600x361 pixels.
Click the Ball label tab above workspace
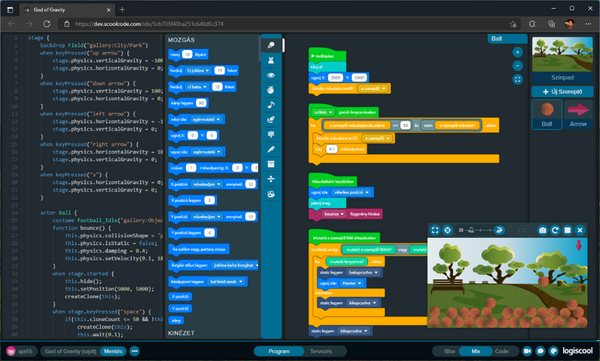(507, 39)
